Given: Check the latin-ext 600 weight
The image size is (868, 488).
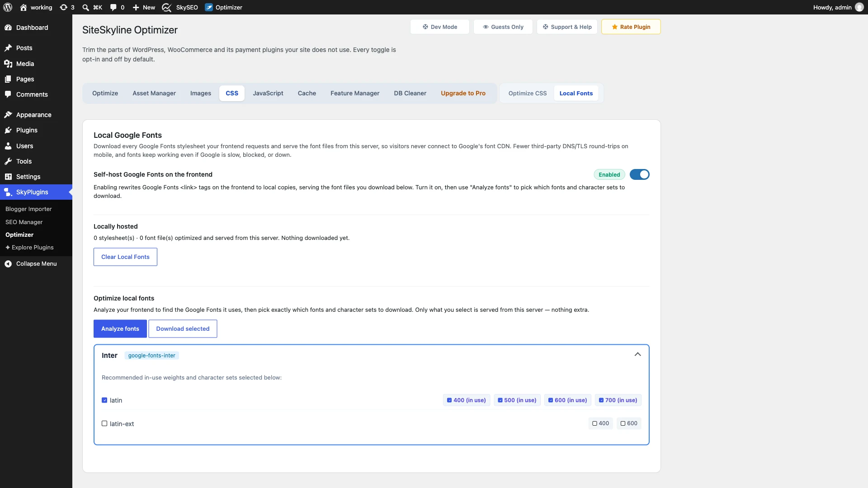Looking at the screenshot, I should pyautogui.click(x=623, y=423).
